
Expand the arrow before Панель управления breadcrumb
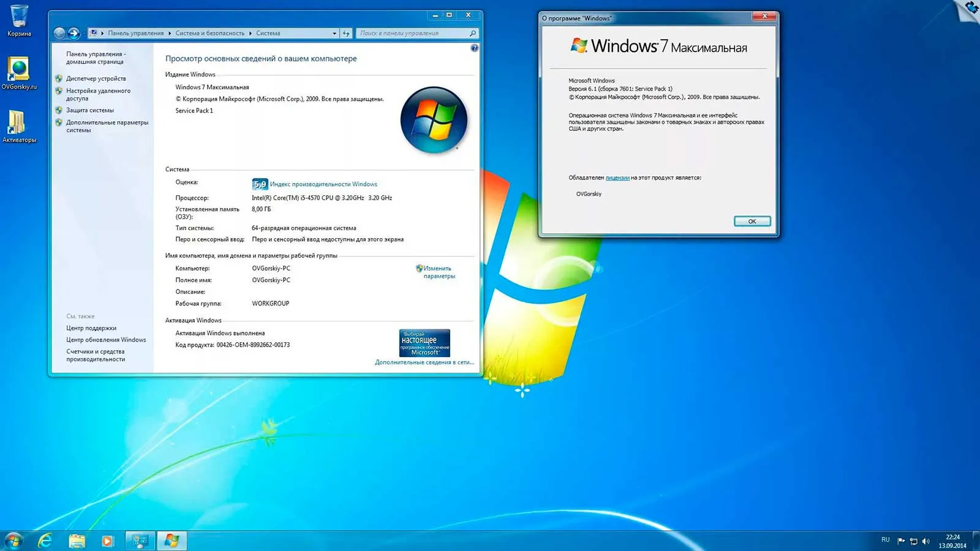[x=102, y=33]
